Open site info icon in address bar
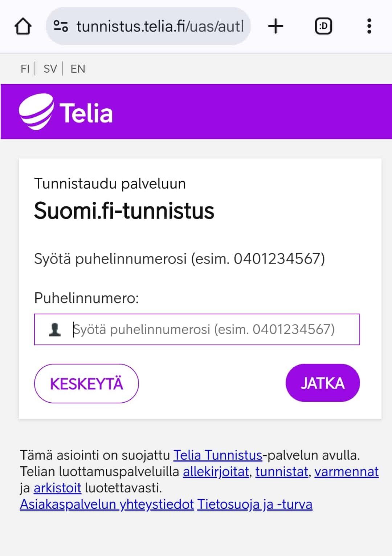 click(61, 26)
